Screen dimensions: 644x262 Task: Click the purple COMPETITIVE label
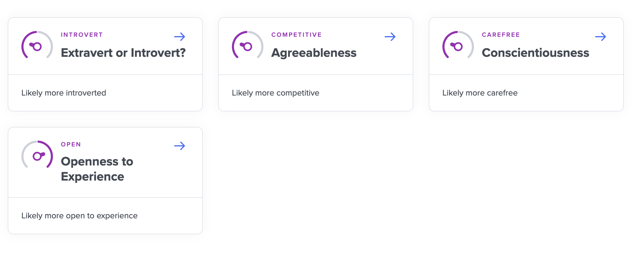tap(296, 35)
